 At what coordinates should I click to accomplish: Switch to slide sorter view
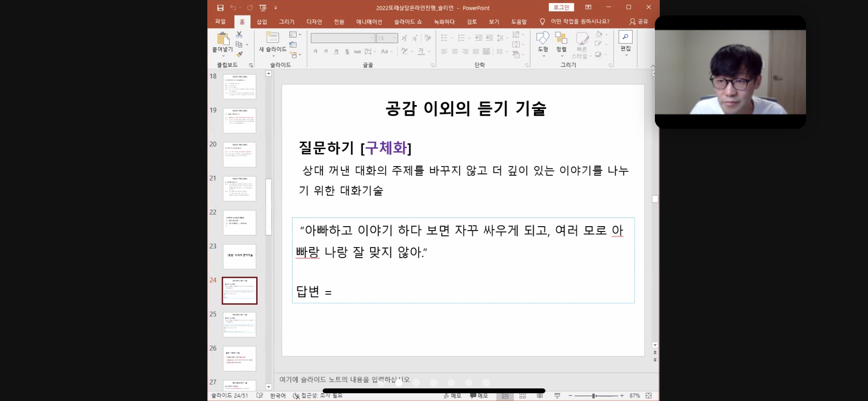click(522, 396)
